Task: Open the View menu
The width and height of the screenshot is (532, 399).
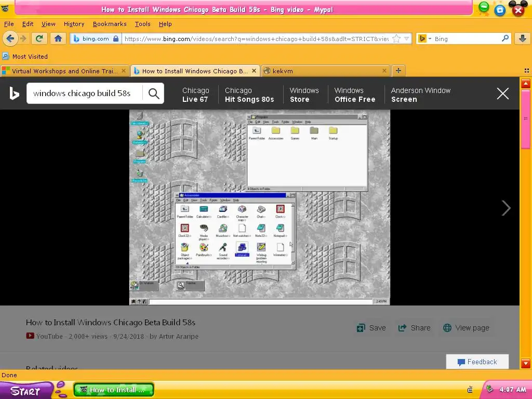Action: coord(48,24)
